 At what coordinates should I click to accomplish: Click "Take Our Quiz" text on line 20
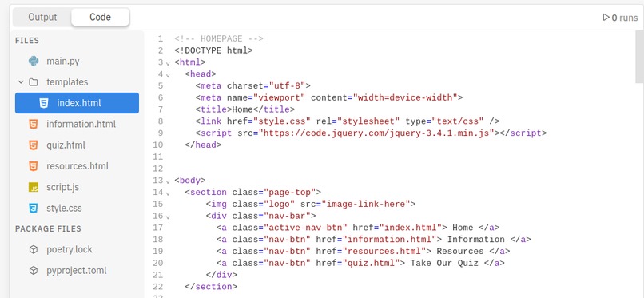(444, 263)
